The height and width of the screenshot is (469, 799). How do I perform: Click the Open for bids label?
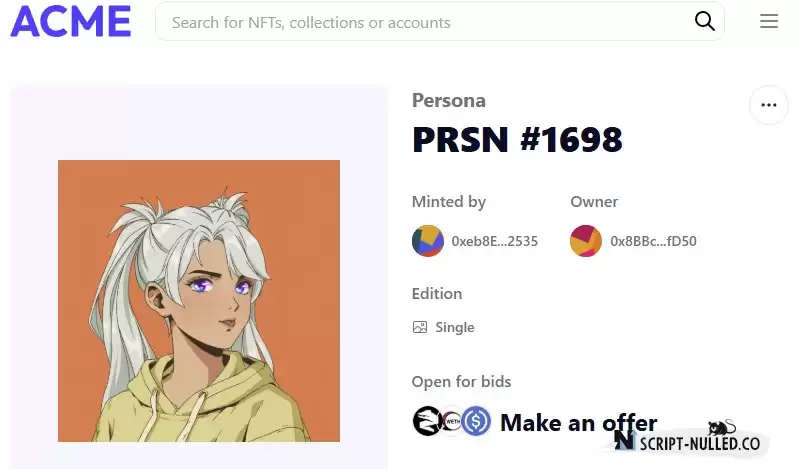461,382
